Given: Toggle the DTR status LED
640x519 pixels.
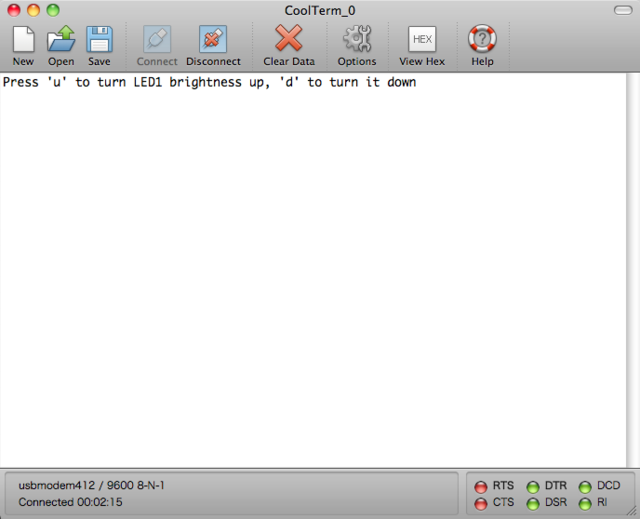Looking at the screenshot, I should [533, 487].
